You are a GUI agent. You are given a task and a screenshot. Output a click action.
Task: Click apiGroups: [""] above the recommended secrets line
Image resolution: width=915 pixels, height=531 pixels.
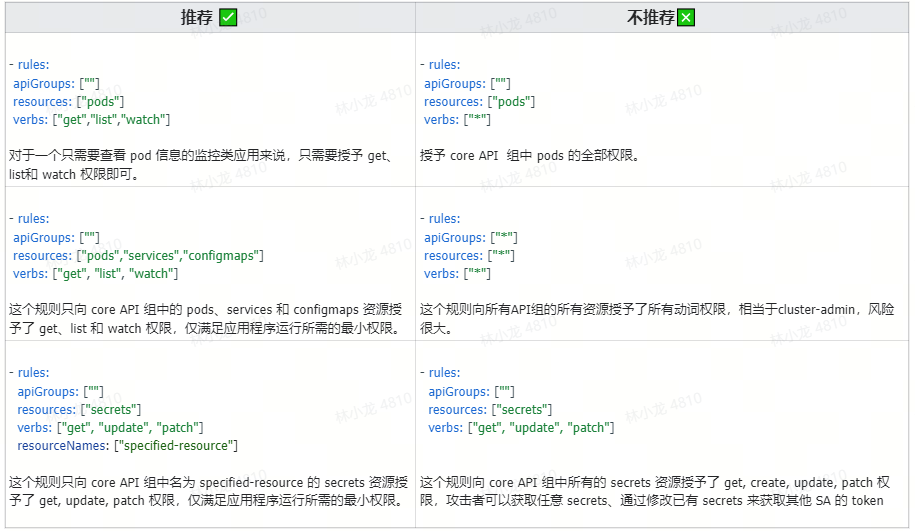click(x=60, y=392)
